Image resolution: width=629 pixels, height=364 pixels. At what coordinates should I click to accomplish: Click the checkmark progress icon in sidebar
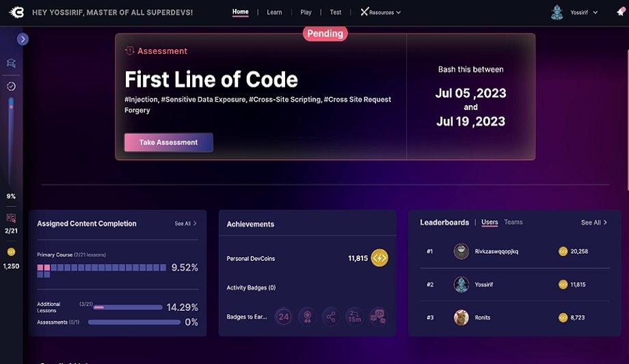pos(12,87)
